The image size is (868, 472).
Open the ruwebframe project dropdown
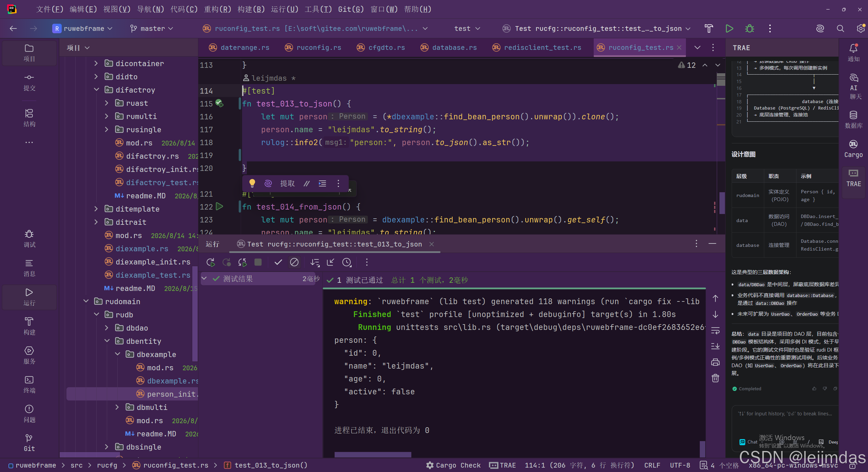[x=82, y=28]
